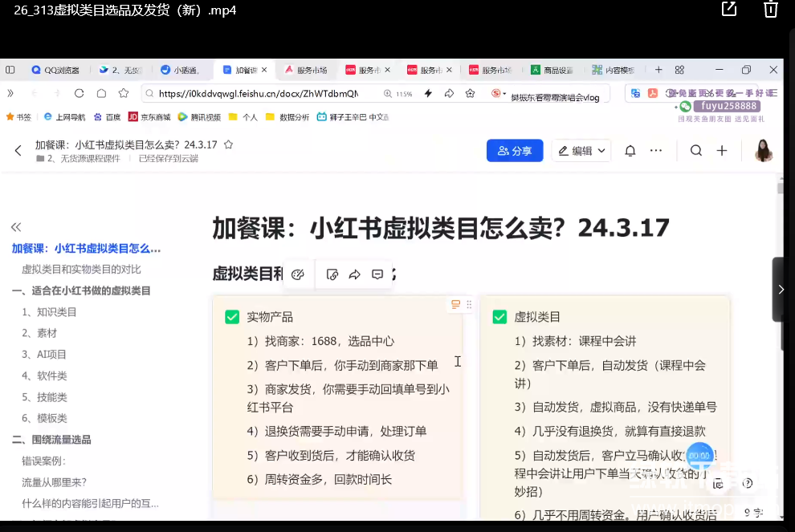Open the more options ellipsis menu
The height and width of the screenshot is (532, 795).
[656, 151]
